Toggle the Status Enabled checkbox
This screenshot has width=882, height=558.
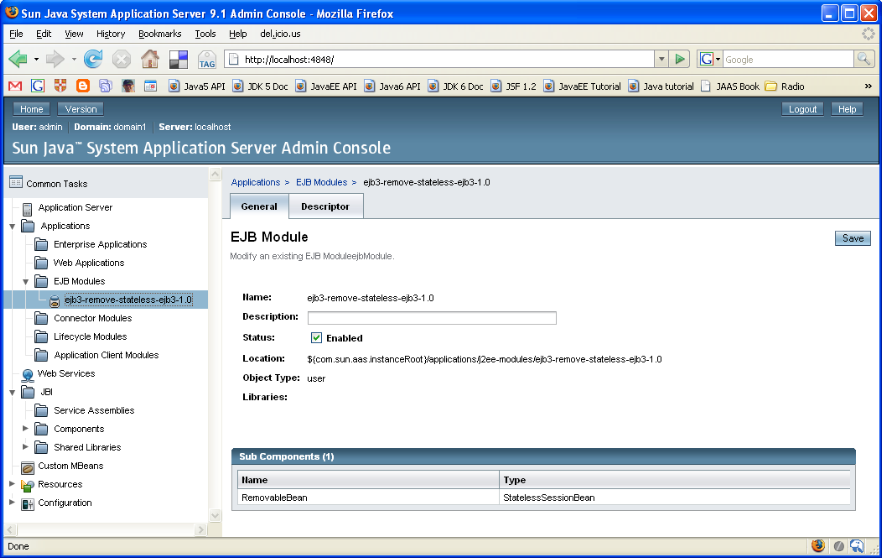click(x=316, y=338)
